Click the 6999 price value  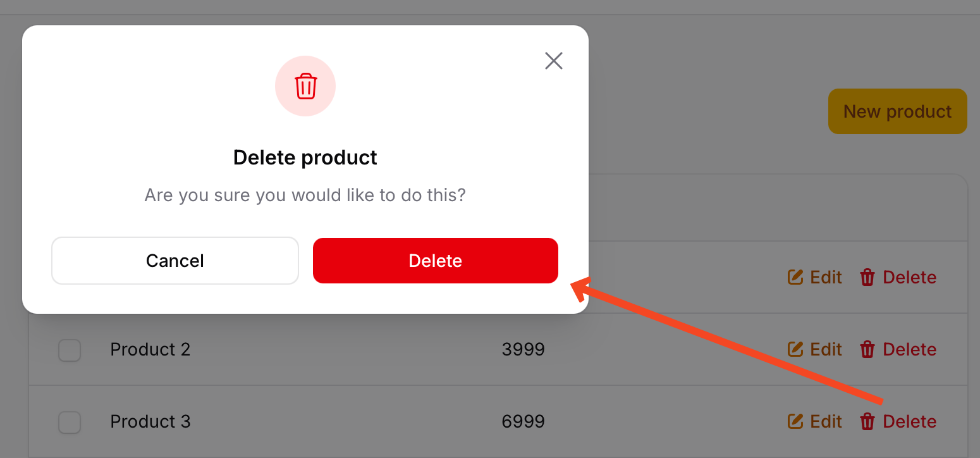click(x=524, y=421)
